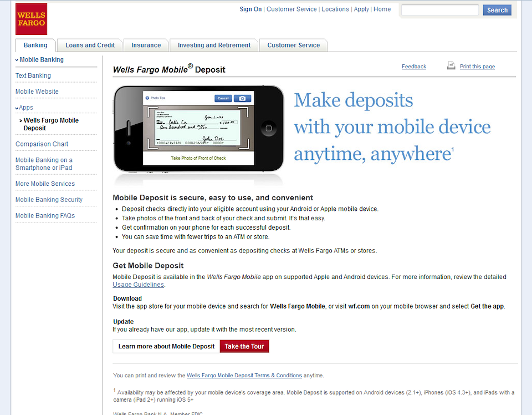Screen dimensions: 532x415
Task: Click the check photo thumbnail on the phone
Action: coord(198,128)
